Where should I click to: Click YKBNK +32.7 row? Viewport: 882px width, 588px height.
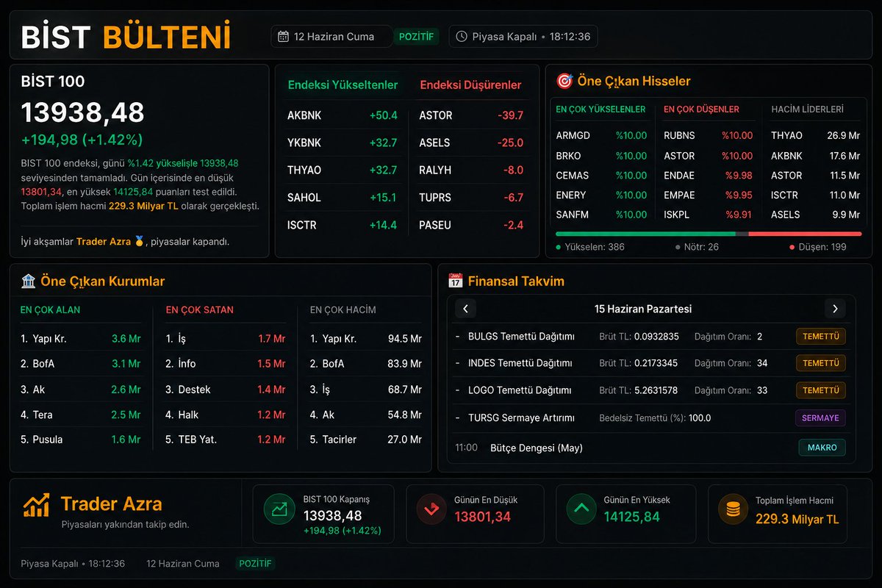[x=342, y=143]
